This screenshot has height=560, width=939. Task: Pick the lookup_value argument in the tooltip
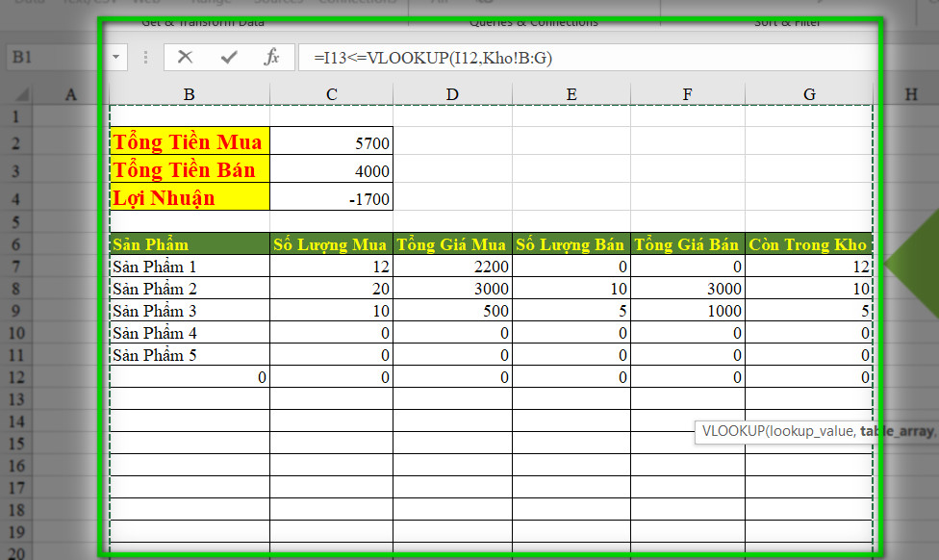[810, 431]
